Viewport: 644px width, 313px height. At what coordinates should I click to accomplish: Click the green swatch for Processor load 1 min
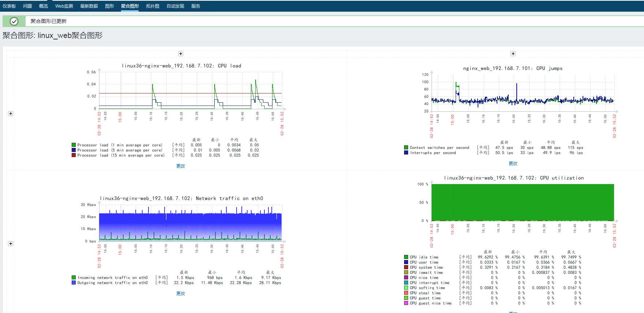coord(74,145)
